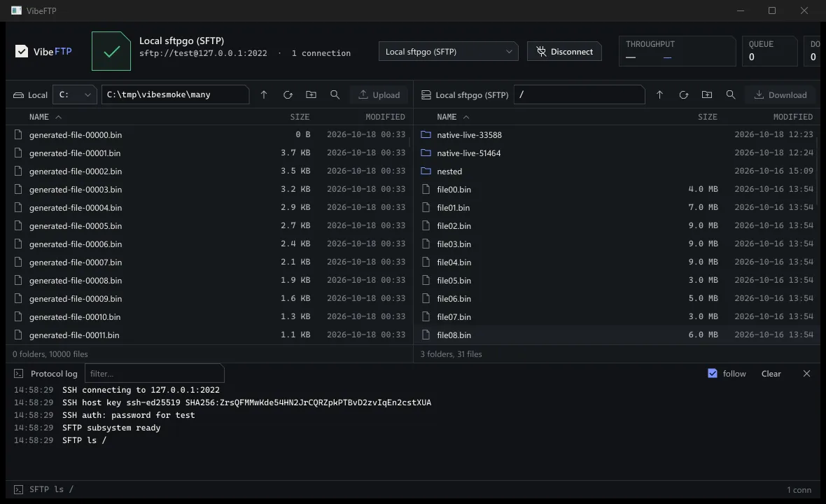Click the Download button

780,94
